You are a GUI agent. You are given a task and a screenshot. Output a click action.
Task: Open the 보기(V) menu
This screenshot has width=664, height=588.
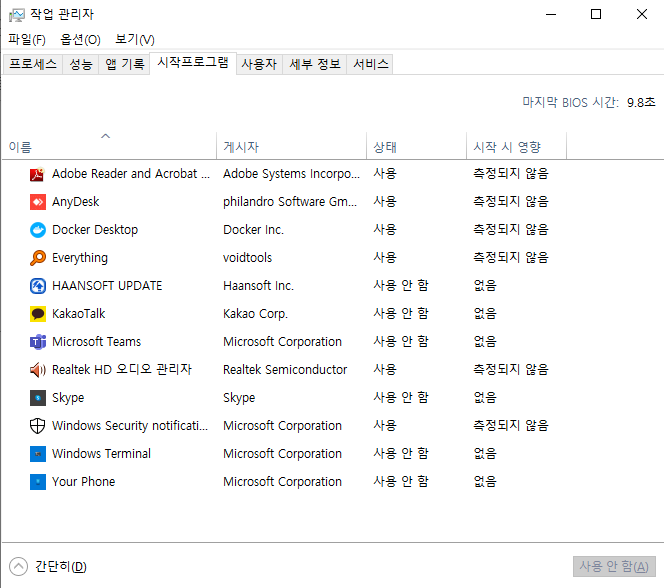tap(135, 39)
